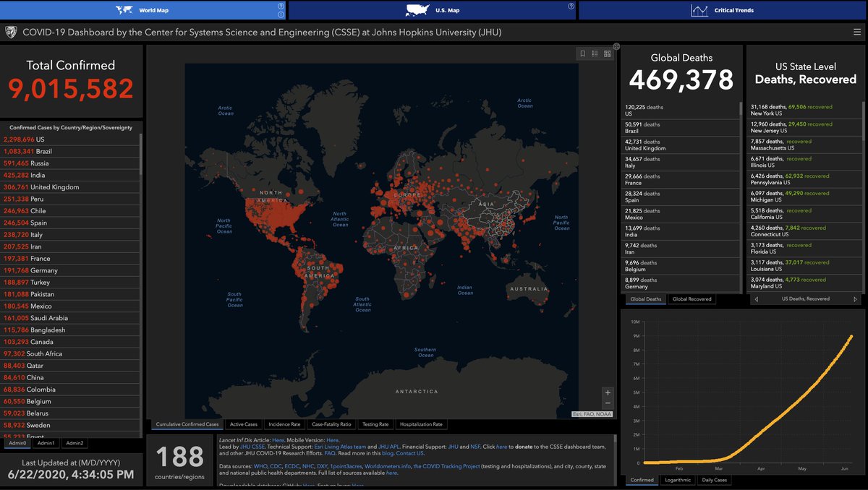Image resolution: width=868 pixels, height=490 pixels.
Task: Select India in confirmed cases list
Action: click(70, 175)
